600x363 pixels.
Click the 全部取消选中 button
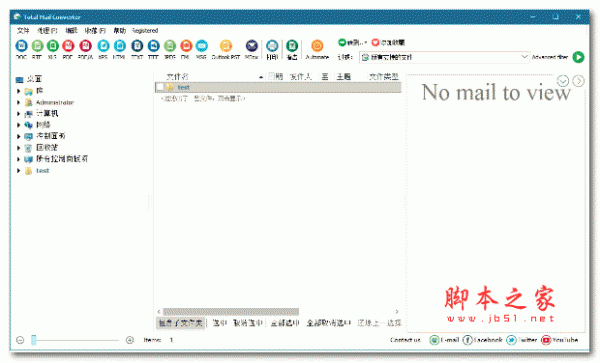pos(329,323)
